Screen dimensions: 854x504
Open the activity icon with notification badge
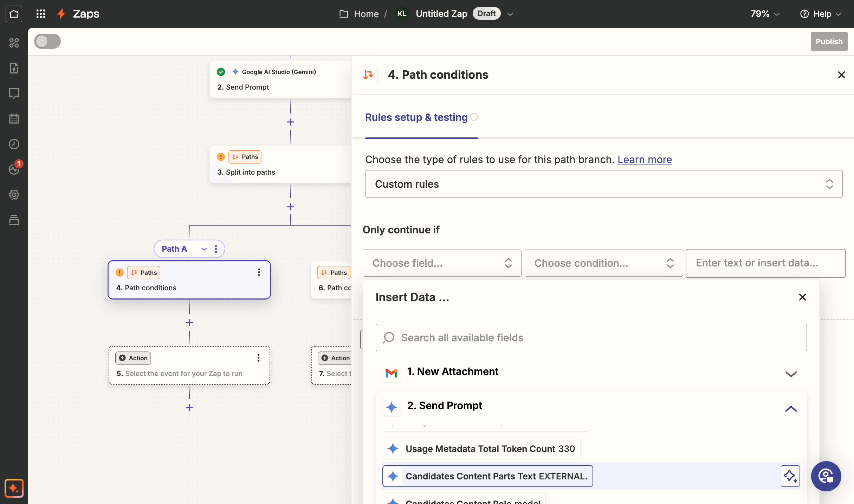point(14,168)
